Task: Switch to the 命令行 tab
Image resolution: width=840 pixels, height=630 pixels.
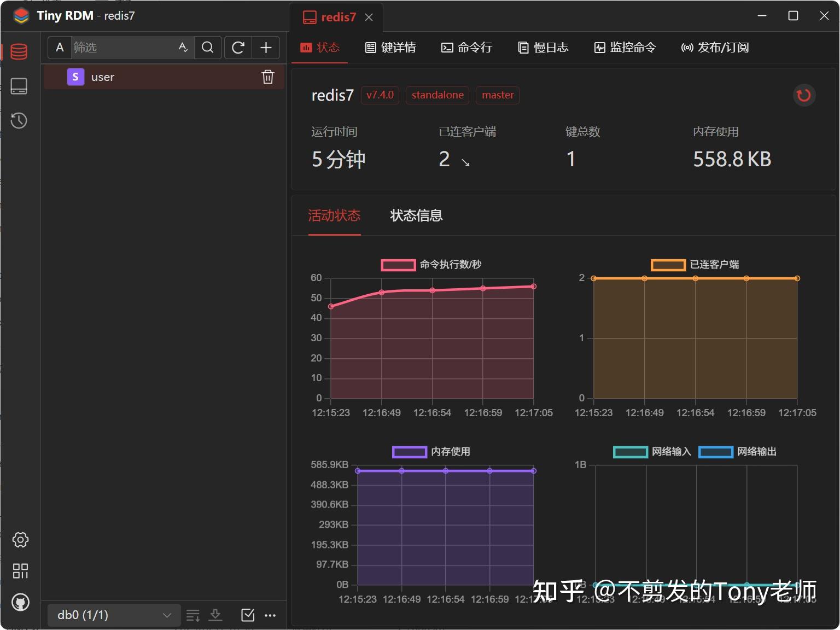Action: pyautogui.click(x=466, y=48)
